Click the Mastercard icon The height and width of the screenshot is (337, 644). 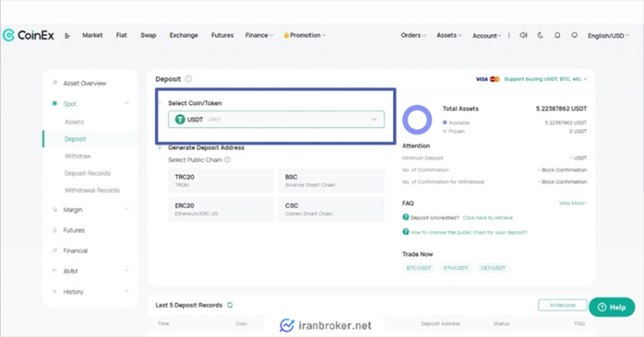tap(494, 79)
